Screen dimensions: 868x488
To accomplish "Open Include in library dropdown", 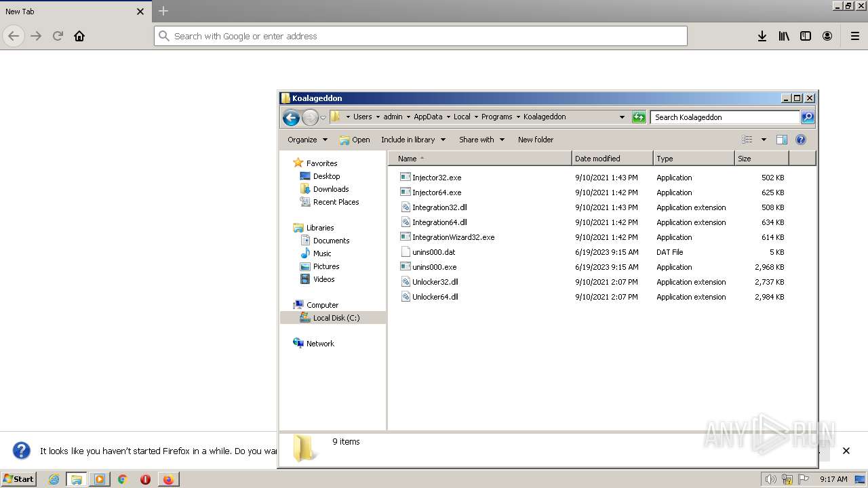I will click(x=413, y=140).
